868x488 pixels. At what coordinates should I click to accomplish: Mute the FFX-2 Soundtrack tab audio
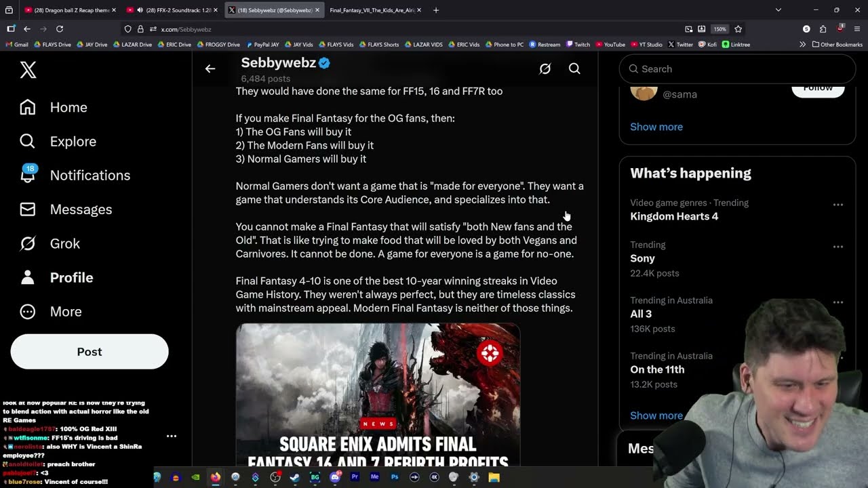tap(140, 10)
